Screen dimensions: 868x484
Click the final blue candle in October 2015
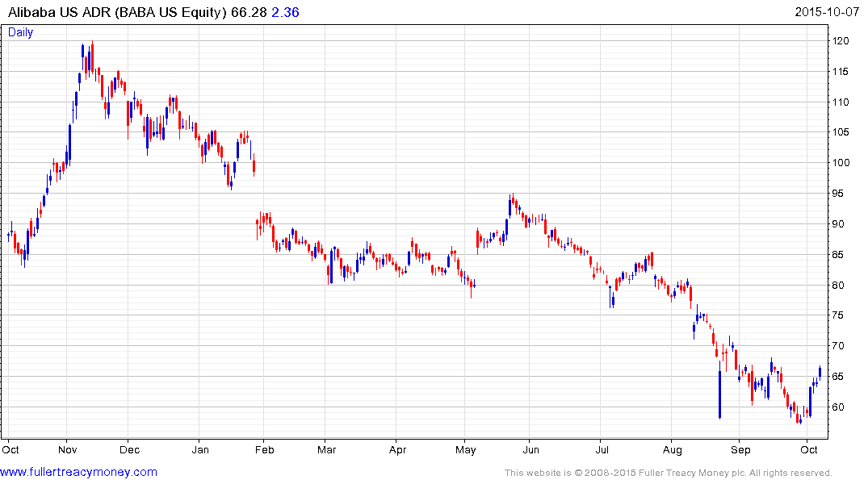[x=820, y=371]
